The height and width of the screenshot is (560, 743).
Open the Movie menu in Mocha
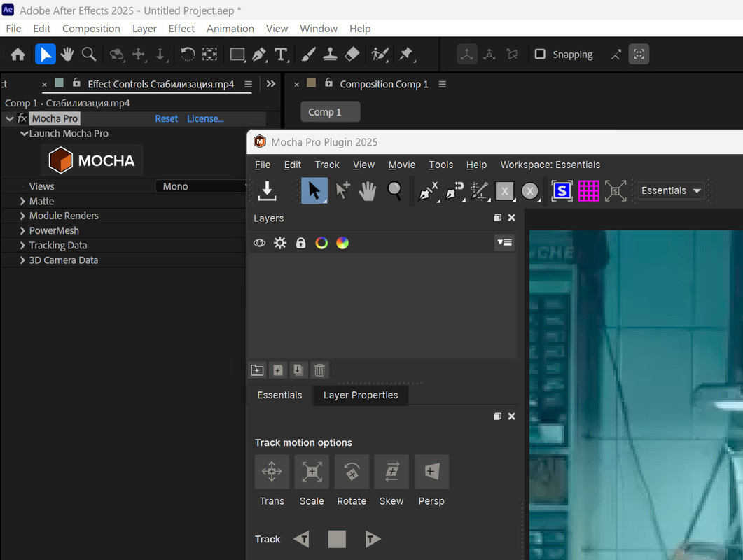tap(402, 164)
